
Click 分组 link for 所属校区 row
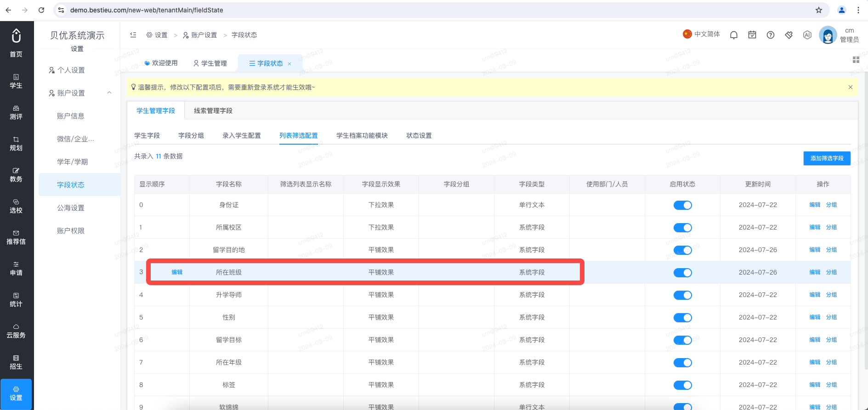831,227
